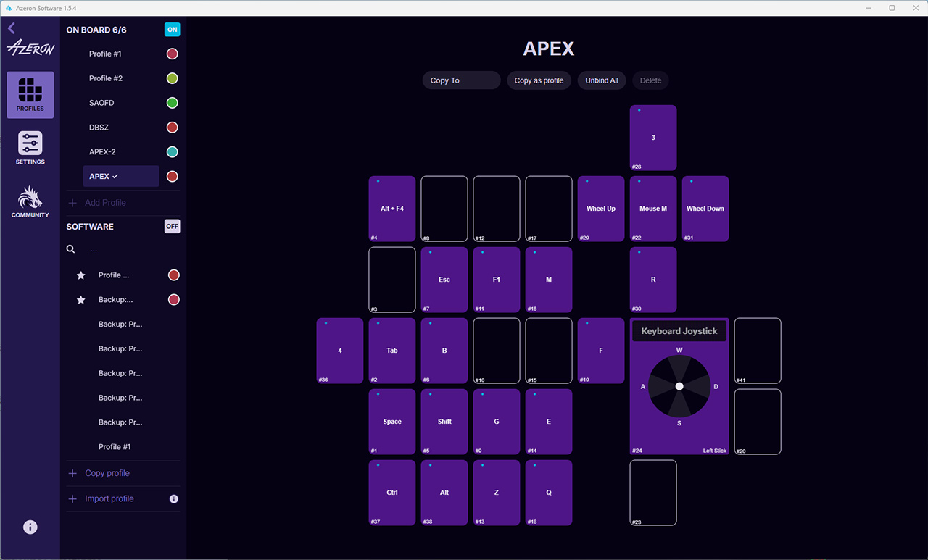This screenshot has width=928, height=560.
Task: Go back using the top-left chevron arrow
Action: pyautogui.click(x=12, y=28)
